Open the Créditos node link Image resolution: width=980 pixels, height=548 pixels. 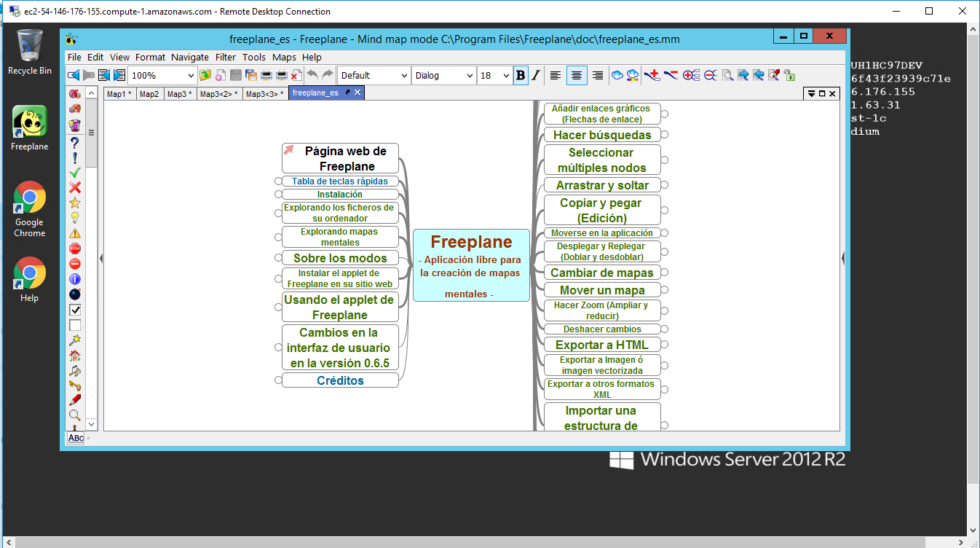[340, 380]
